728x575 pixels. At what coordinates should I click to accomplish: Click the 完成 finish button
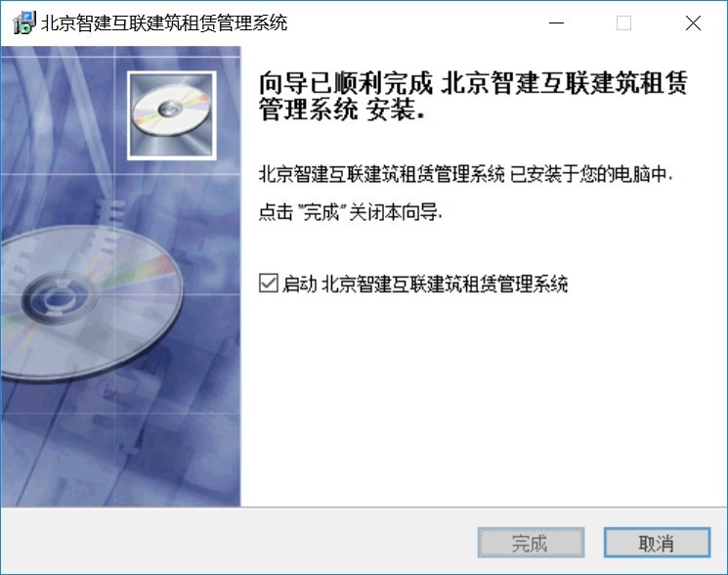pyautogui.click(x=531, y=543)
